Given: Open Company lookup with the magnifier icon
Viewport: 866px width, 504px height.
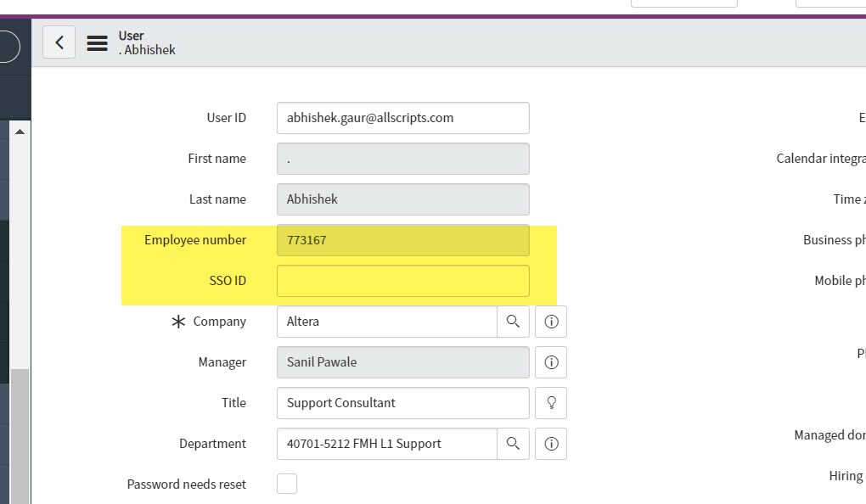Looking at the screenshot, I should 513,322.
